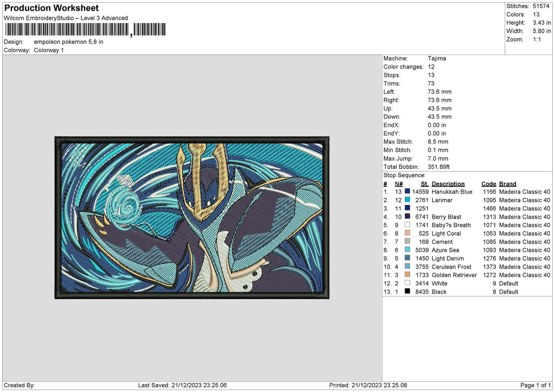Click the Black color swatch in row 13
Image resolution: width=555 pixels, height=392 pixels.
pos(407,292)
